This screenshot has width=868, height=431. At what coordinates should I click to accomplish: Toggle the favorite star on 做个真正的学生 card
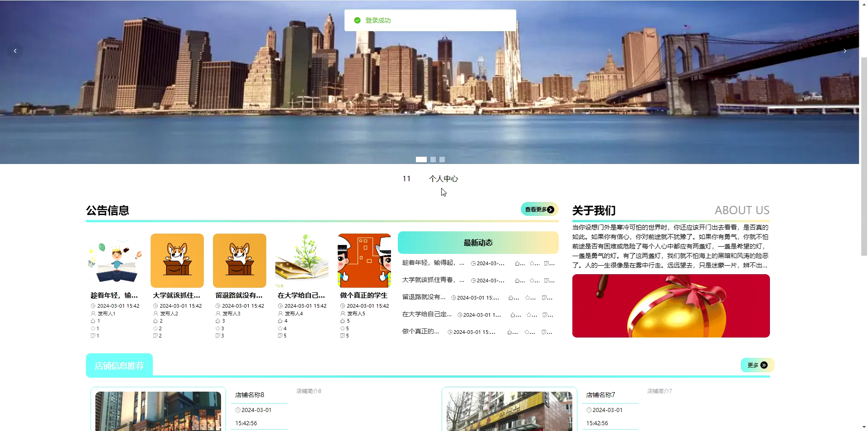point(342,328)
